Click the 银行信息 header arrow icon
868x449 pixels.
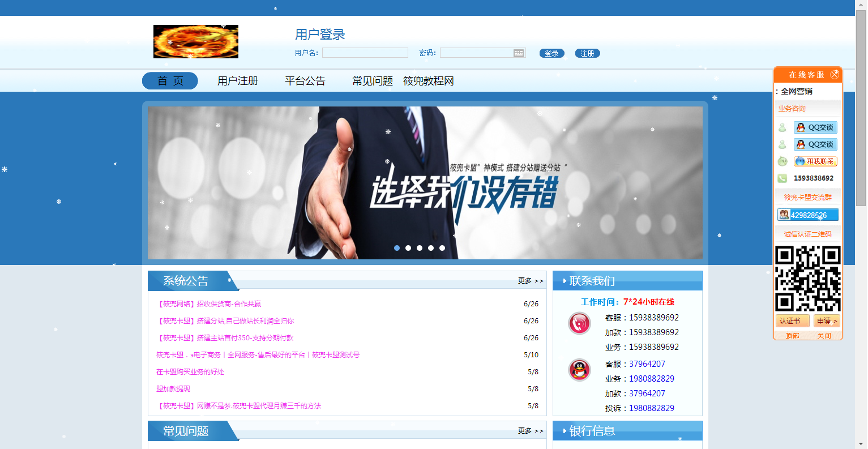[x=565, y=431]
